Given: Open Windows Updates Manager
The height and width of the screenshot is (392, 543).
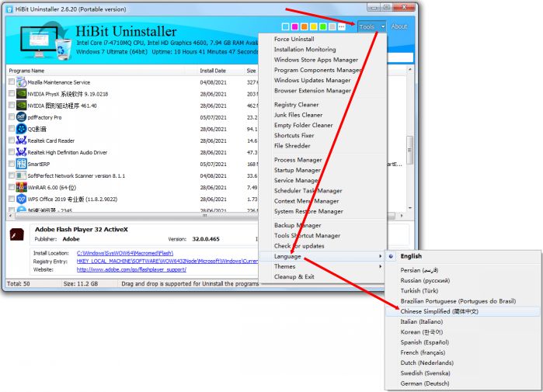Looking at the screenshot, I should click(x=312, y=80).
